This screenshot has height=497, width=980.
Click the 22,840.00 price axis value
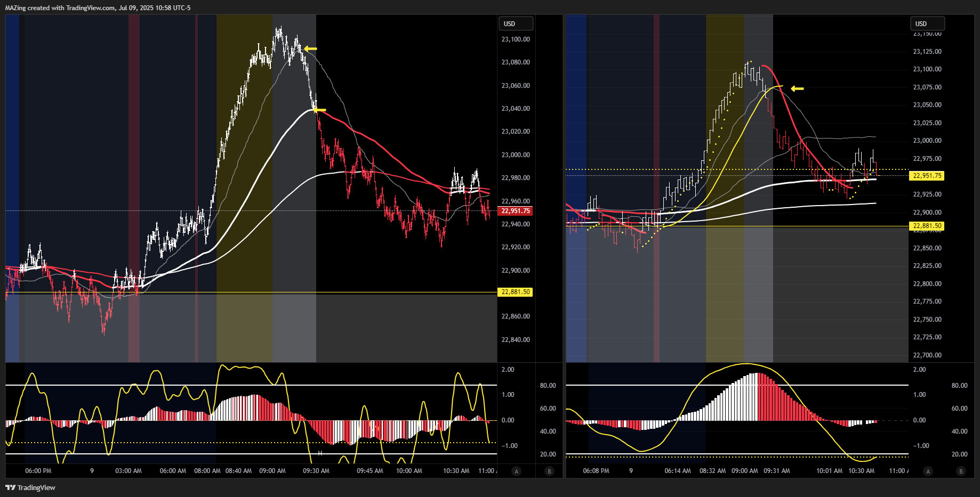pyautogui.click(x=516, y=340)
